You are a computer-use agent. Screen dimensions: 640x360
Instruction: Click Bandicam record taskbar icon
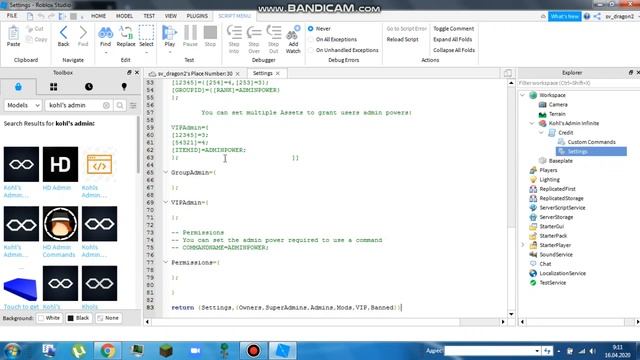tap(253, 351)
